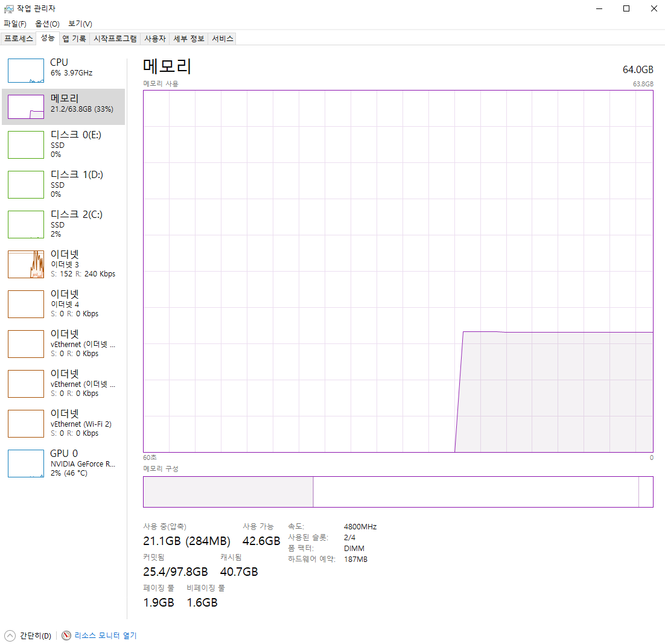The height and width of the screenshot is (644, 665).
Task: Select GPU 0 NVIDIA GeForce entry
Action: point(63,463)
